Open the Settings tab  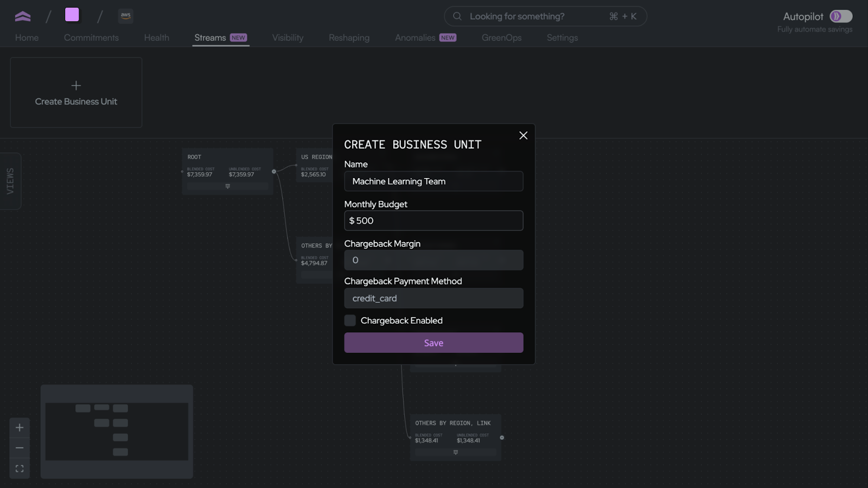pos(562,37)
